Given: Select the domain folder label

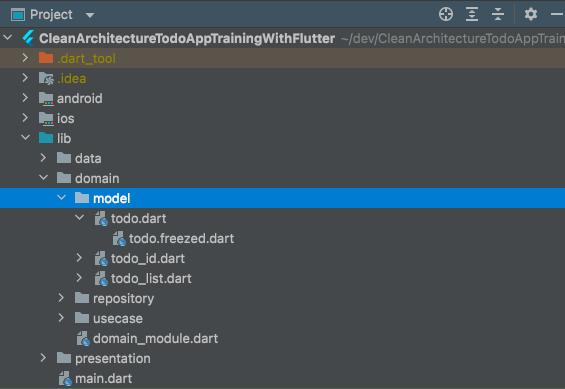Looking at the screenshot, I should point(97,178).
